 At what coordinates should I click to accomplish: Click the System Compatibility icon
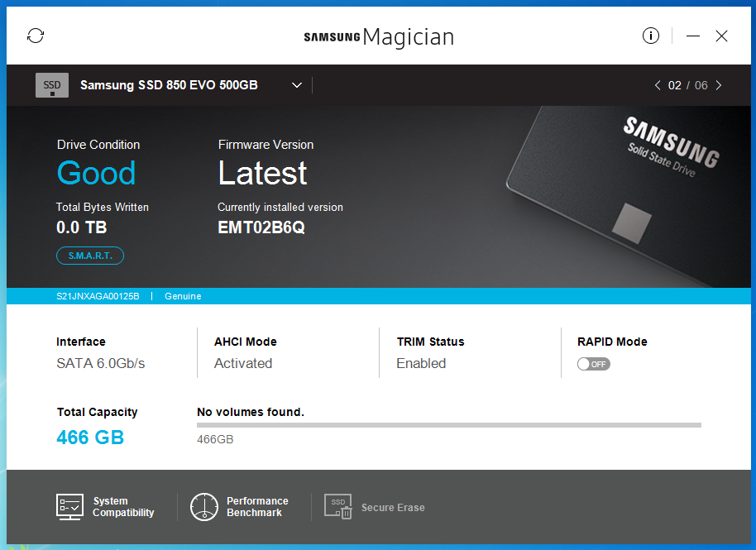point(70,507)
